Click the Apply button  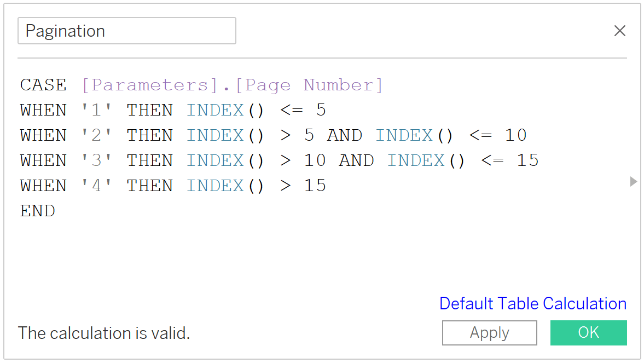coord(490,332)
